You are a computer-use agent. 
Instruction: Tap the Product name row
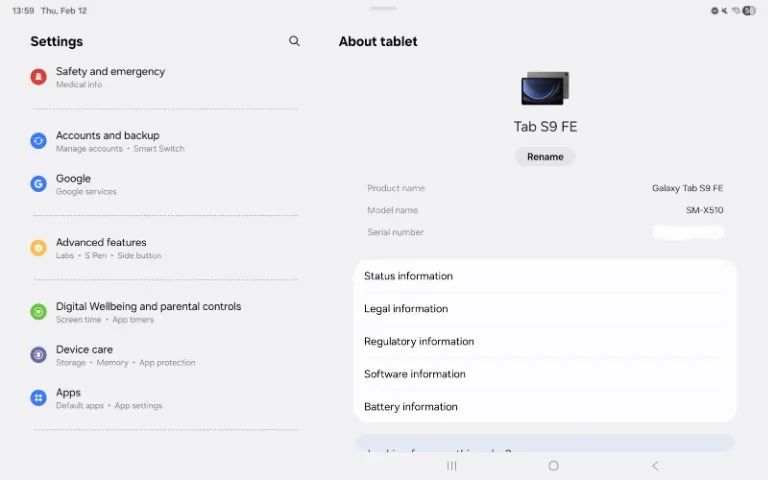click(545, 188)
